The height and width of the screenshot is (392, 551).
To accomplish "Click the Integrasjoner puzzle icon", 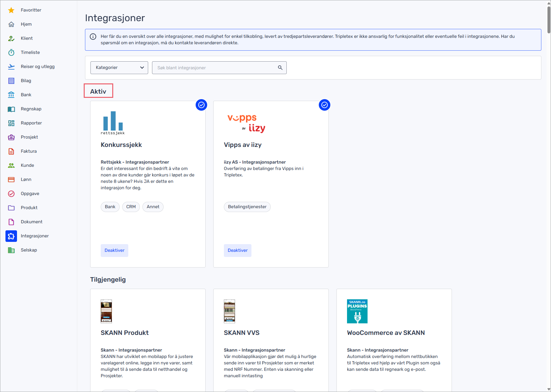I will click(11, 236).
